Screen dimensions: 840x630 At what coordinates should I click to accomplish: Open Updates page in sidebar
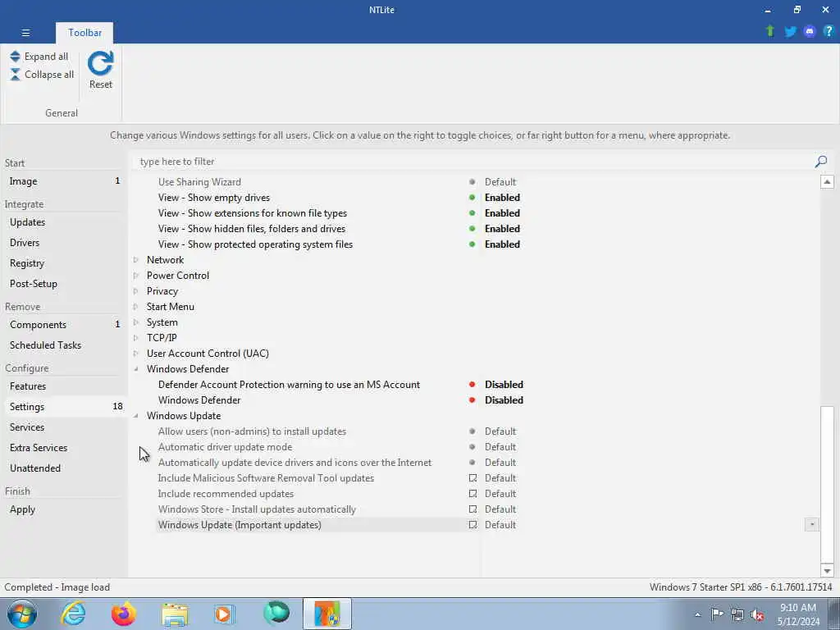(x=64, y=222)
